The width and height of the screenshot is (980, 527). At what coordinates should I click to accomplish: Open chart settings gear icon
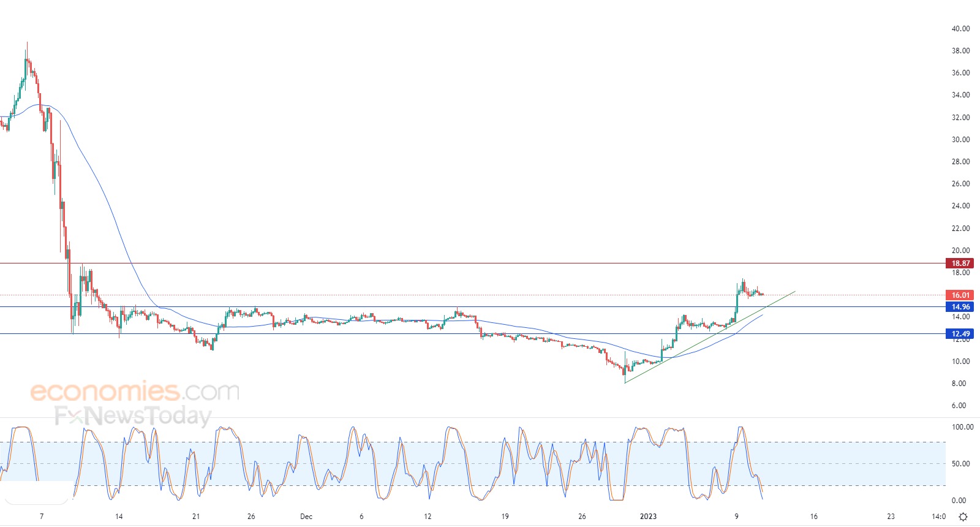(963, 517)
